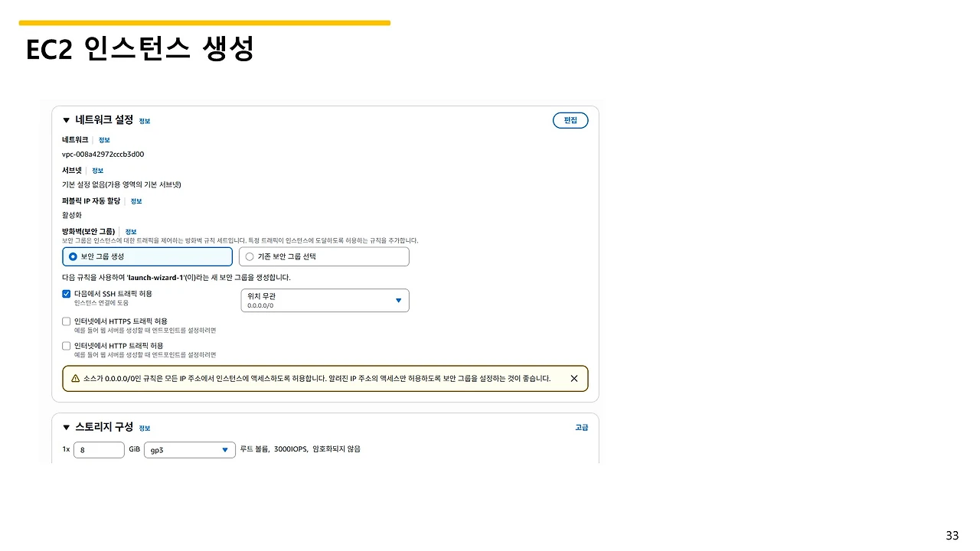
Task: Click the 정보 link next to 스토리지 구성
Action: coord(144,428)
